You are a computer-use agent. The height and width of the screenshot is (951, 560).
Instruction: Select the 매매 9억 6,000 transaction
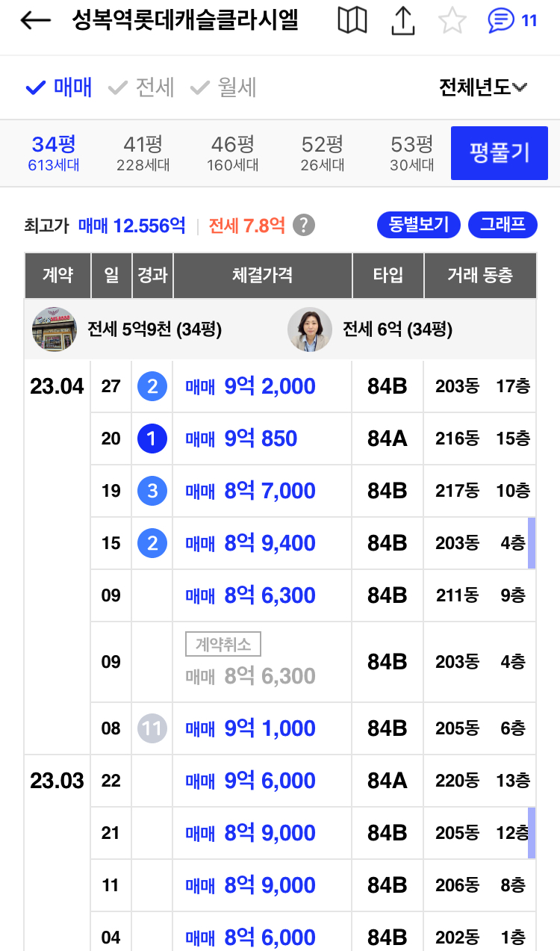(x=251, y=781)
